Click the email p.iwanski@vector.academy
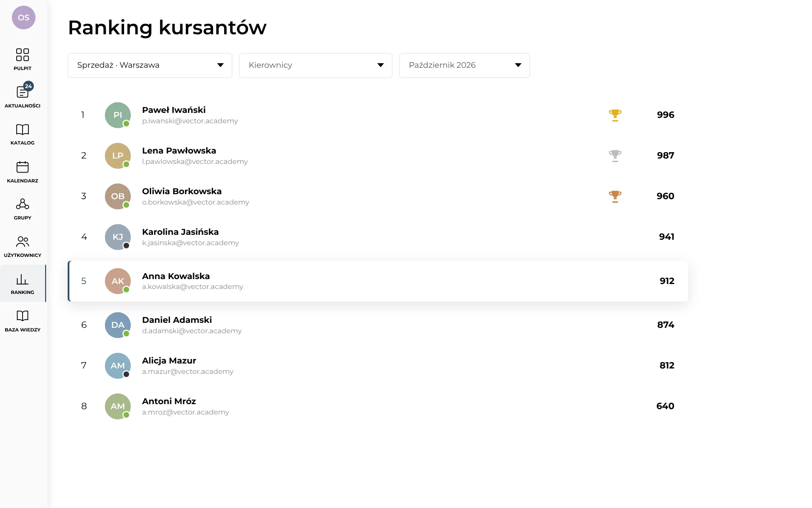 click(x=190, y=121)
